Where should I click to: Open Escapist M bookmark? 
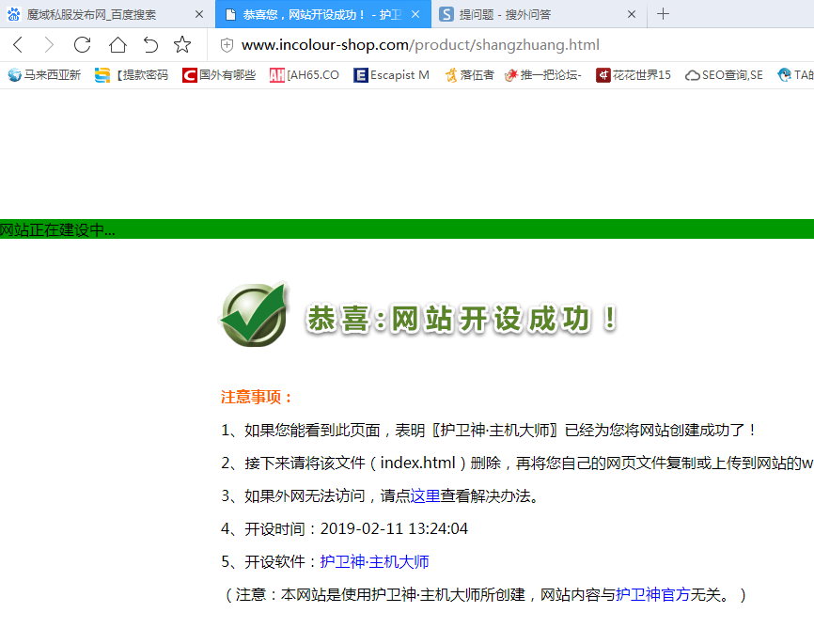391,75
